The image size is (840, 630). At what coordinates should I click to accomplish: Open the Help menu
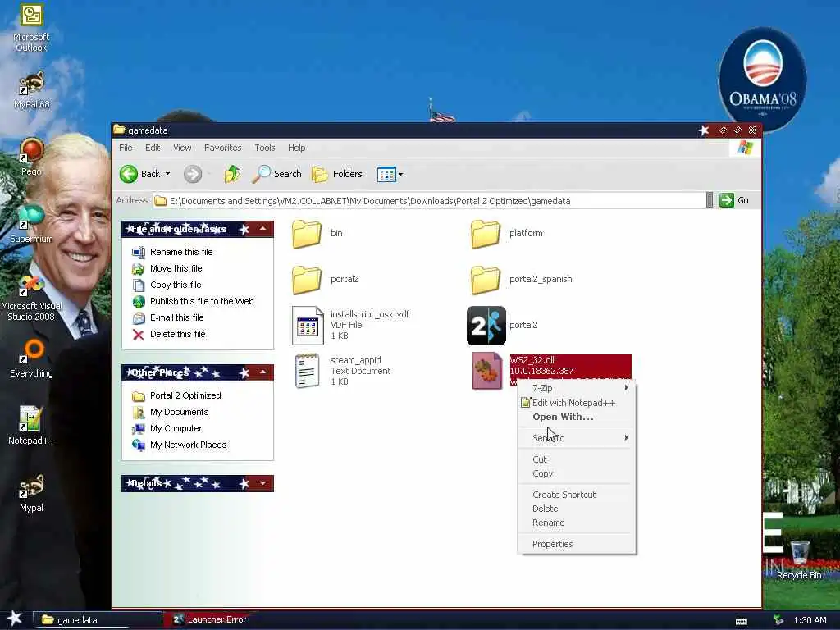tap(296, 148)
